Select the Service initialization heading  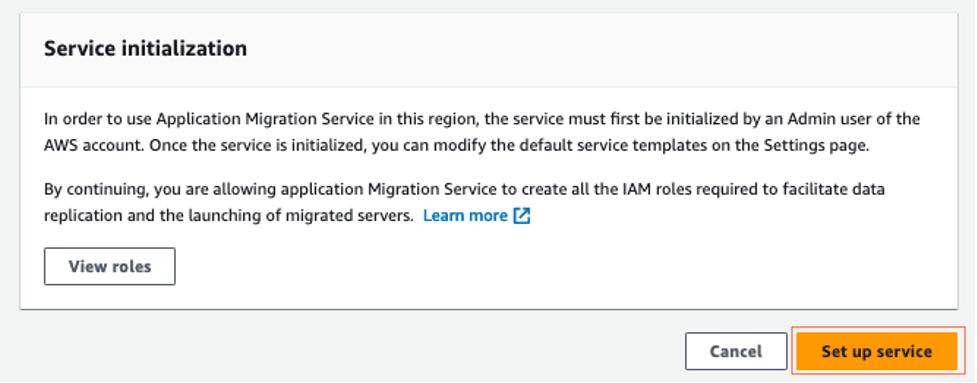point(145,49)
